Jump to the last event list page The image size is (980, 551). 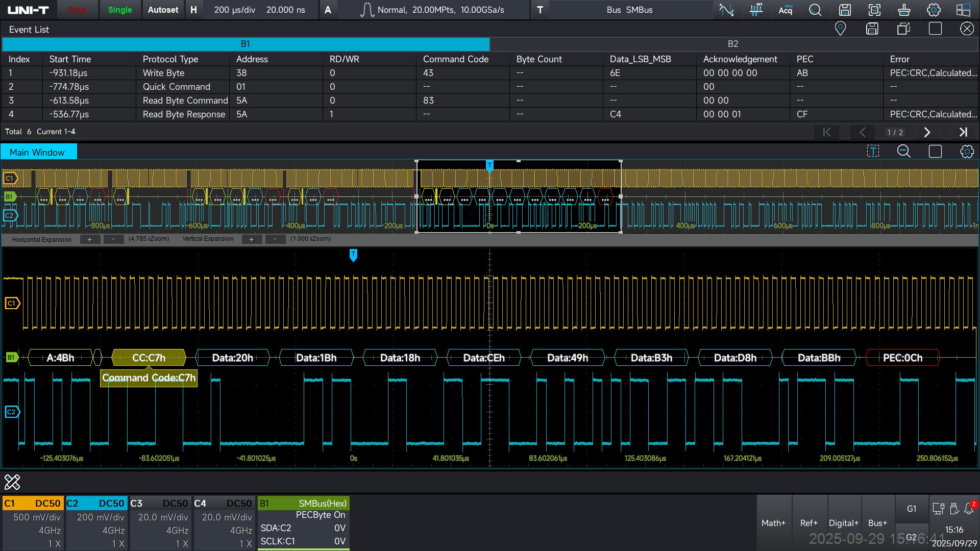coord(963,132)
